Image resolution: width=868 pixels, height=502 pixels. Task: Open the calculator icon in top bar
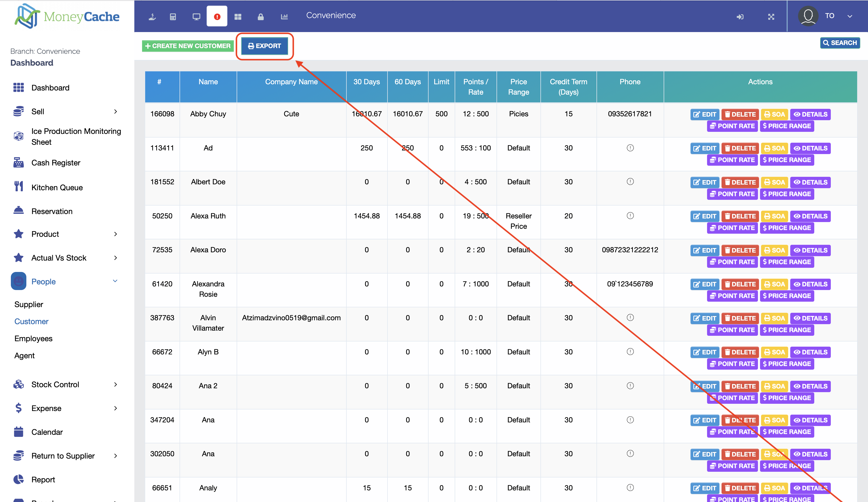pyautogui.click(x=173, y=17)
